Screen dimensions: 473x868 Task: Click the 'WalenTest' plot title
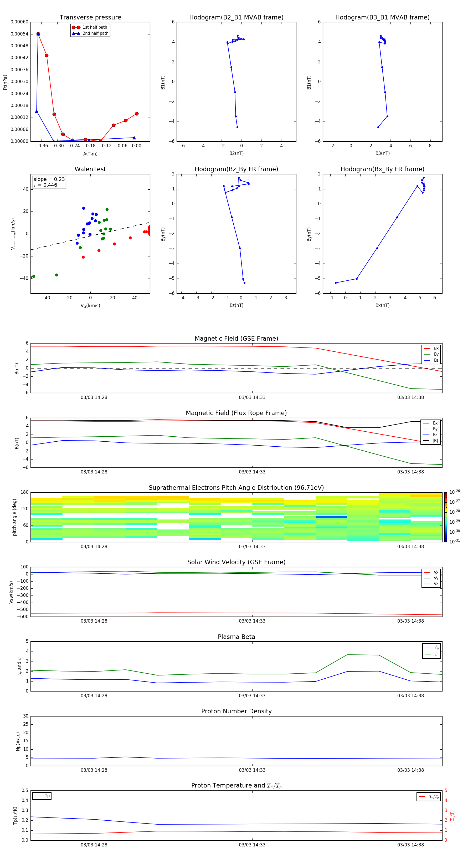(x=90, y=169)
